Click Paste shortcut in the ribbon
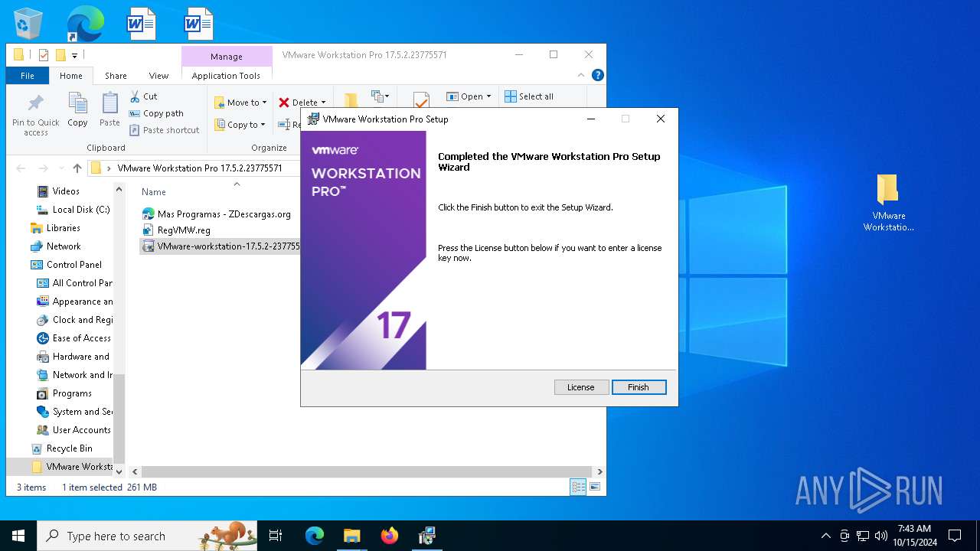The image size is (980, 551). pyautogui.click(x=164, y=130)
